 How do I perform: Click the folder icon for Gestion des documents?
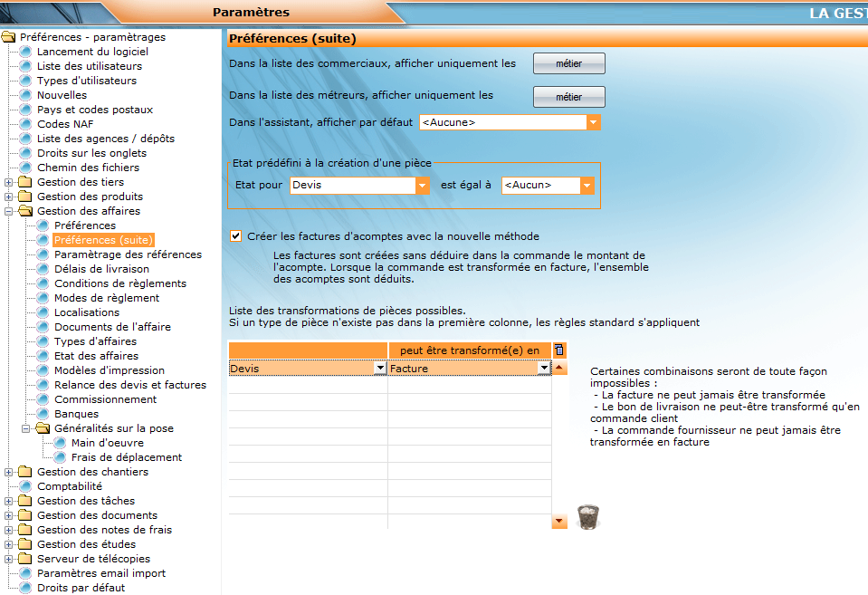click(x=25, y=514)
